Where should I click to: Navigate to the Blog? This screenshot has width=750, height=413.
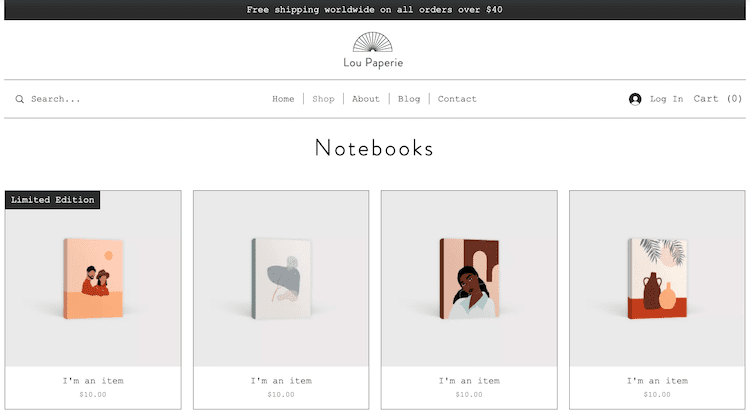[x=409, y=99]
